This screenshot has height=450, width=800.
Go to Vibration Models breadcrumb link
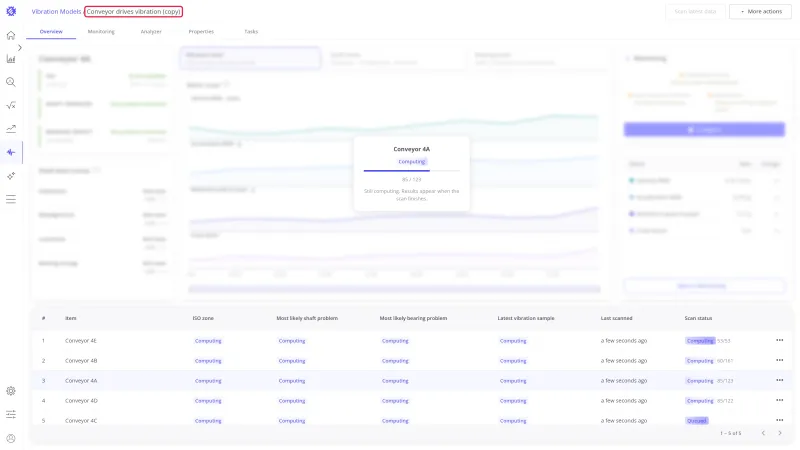56,11
